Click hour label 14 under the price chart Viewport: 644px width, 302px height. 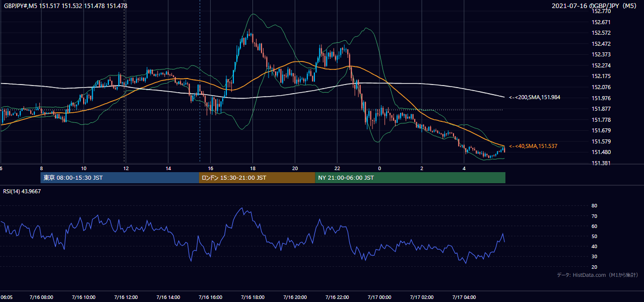(168, 168)
